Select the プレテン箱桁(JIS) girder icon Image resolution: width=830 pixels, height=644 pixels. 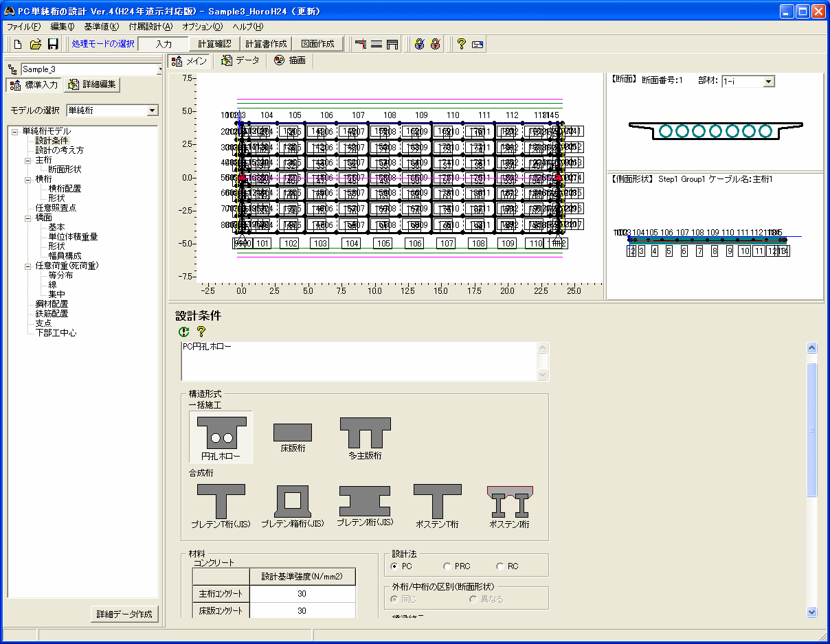(292, 506)
